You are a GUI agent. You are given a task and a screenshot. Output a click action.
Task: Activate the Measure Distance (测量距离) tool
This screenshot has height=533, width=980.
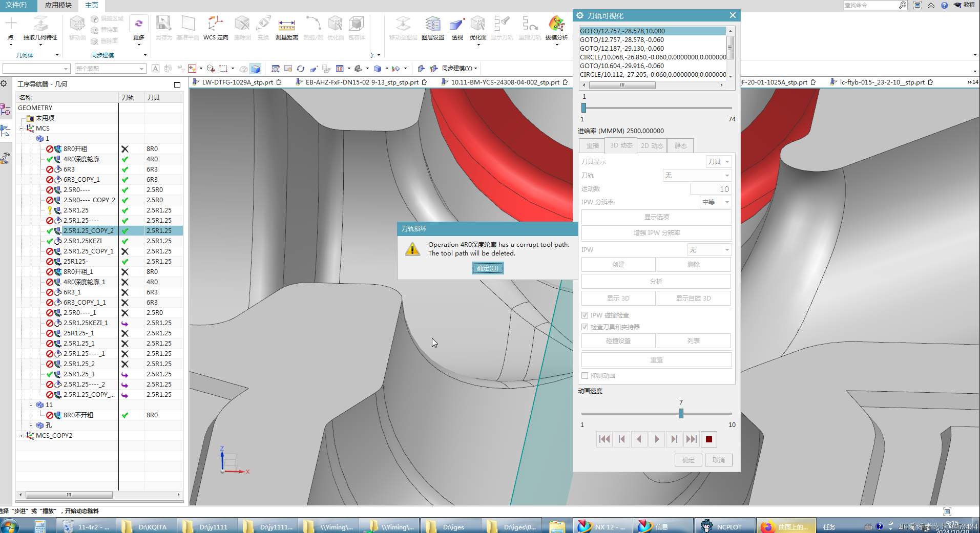pyautogui.click(x=286, y=29)
